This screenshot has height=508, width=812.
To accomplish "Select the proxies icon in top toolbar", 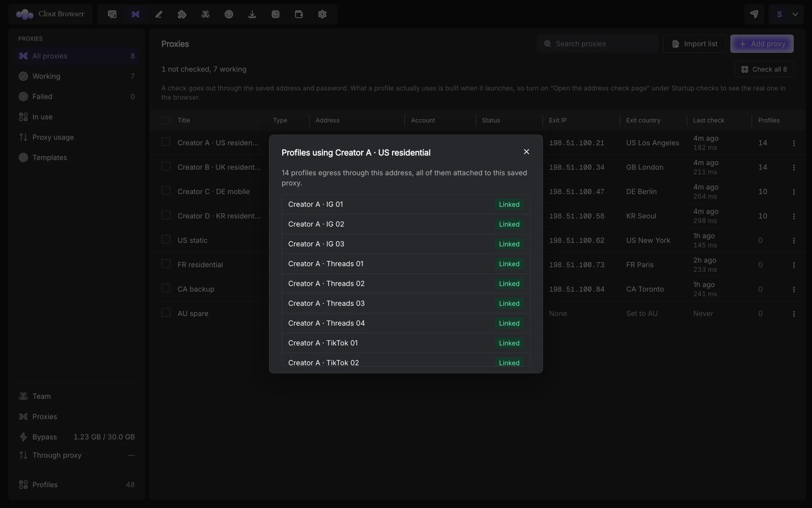I will (x=135, y=14).
